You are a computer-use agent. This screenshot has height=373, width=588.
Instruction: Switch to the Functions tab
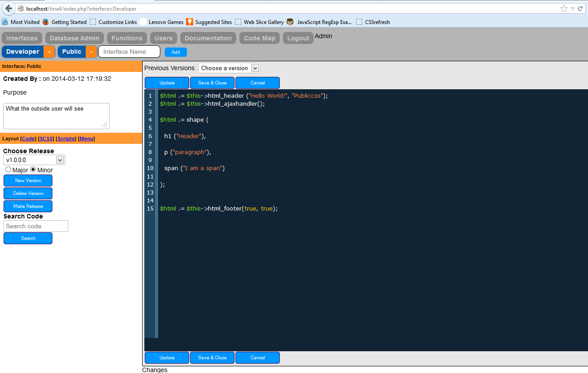point(127,38)
